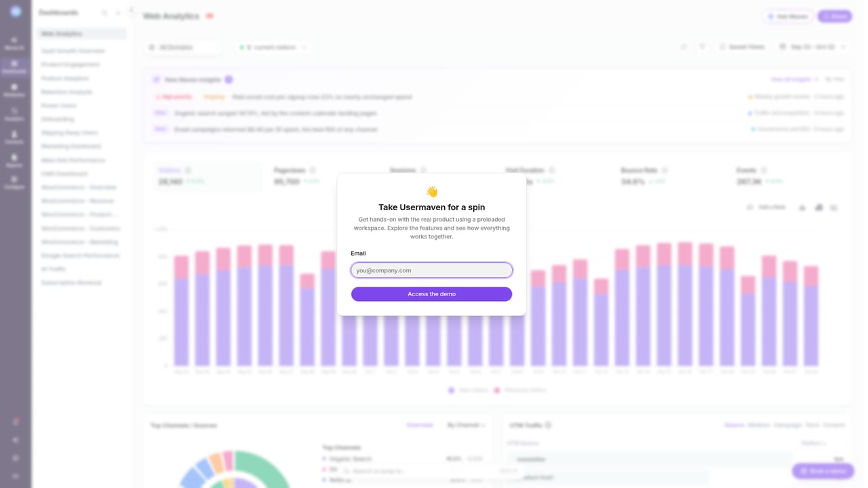The width and height of the screenshot is (868, 488).
Task: Click the View all insights link
Action: pyautogui.click(x=794, y=79)
